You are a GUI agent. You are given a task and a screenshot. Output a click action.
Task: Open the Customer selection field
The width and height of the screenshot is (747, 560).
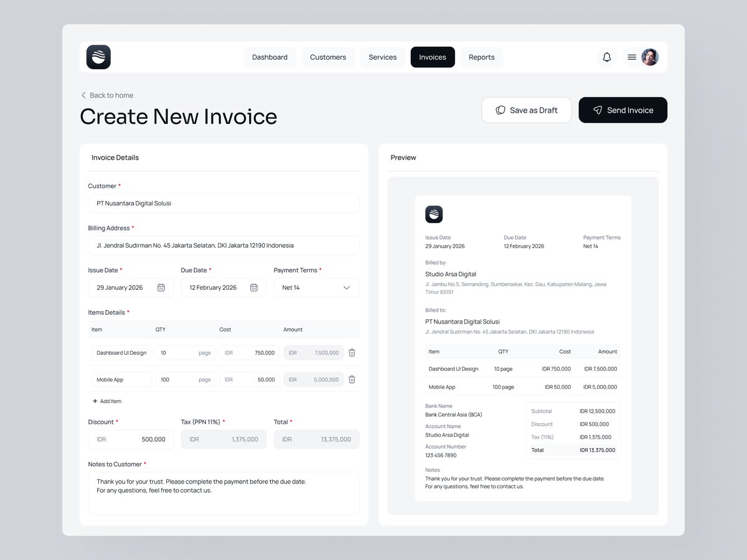coord(224,203)
